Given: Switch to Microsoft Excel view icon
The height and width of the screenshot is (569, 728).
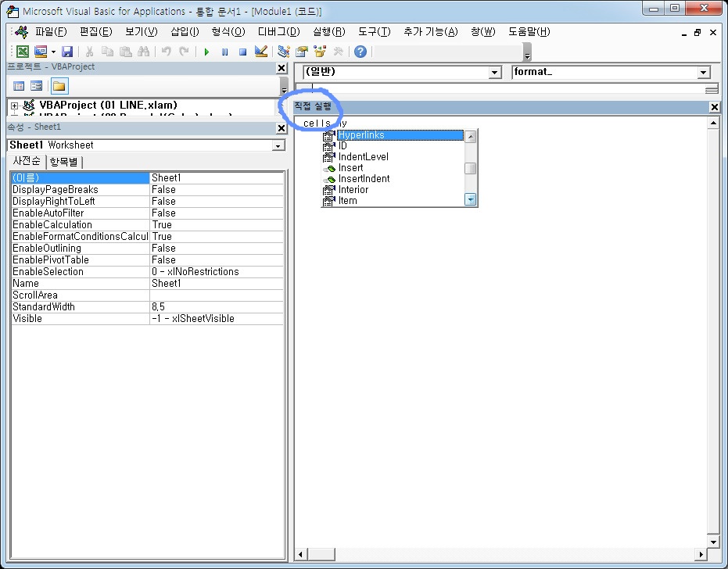Looking at the screenshot, I should pos(22,52).
